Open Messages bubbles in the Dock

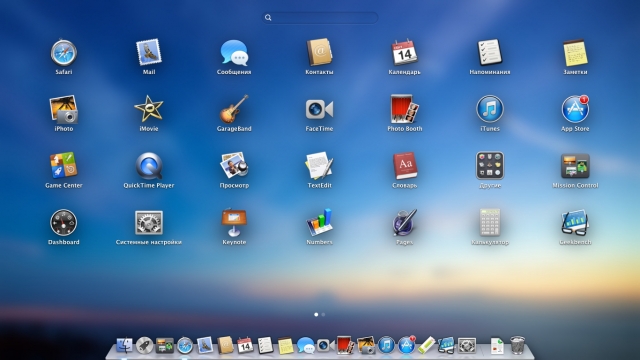[x=305, y=346]
